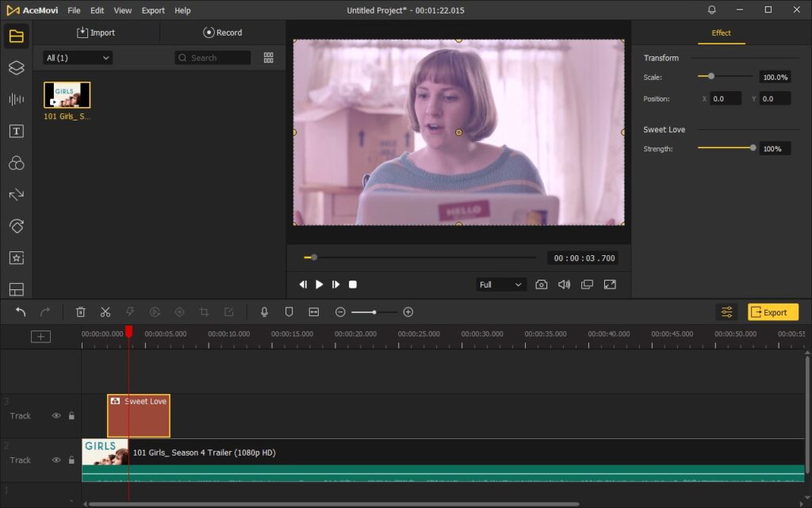Delete the selected clip with trash icon
Screen dimensions: 812x508
coord(80,312)
